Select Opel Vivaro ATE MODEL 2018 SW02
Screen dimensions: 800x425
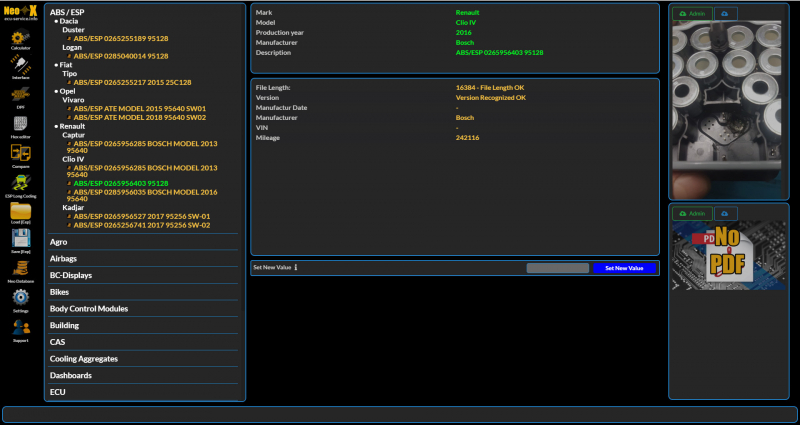(x=139, y=117)
